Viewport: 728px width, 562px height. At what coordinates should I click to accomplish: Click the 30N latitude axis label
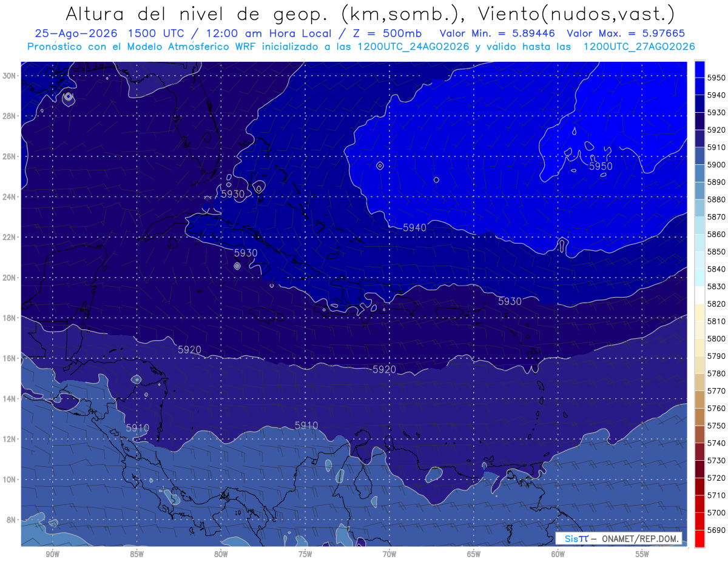pyautogui.click(x=10, y=76)
